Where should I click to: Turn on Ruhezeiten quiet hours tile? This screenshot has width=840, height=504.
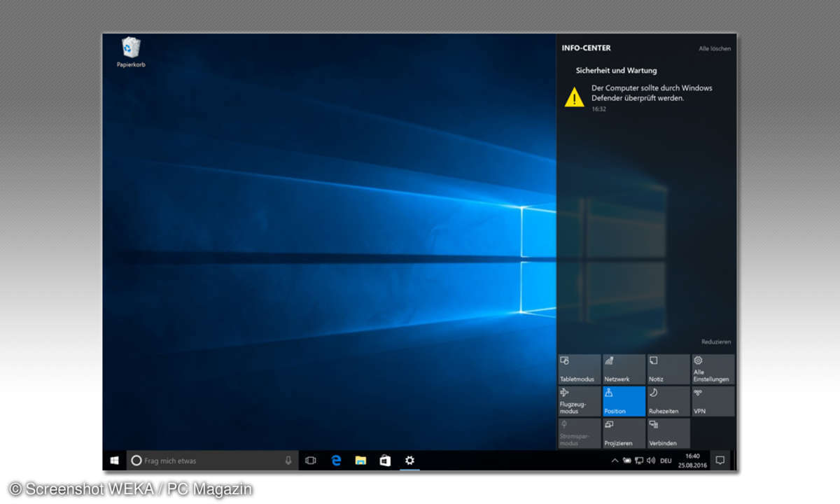click(668, 401)
